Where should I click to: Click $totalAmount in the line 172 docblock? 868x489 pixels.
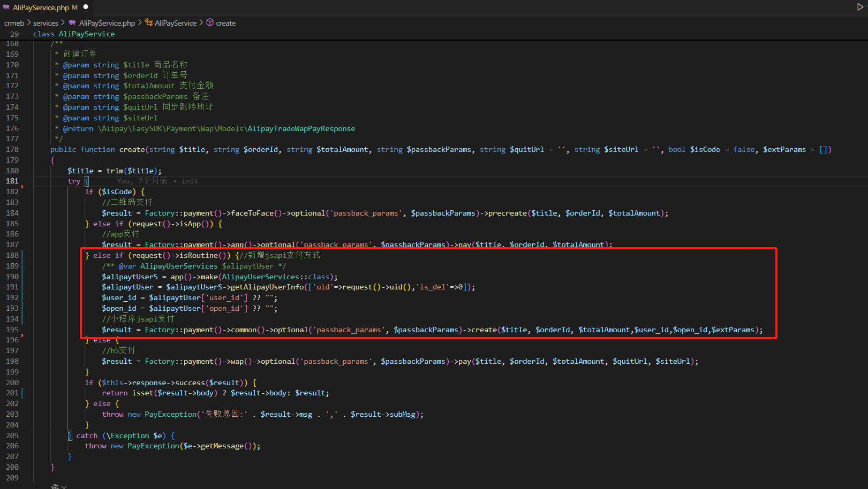tap(149, 86)
